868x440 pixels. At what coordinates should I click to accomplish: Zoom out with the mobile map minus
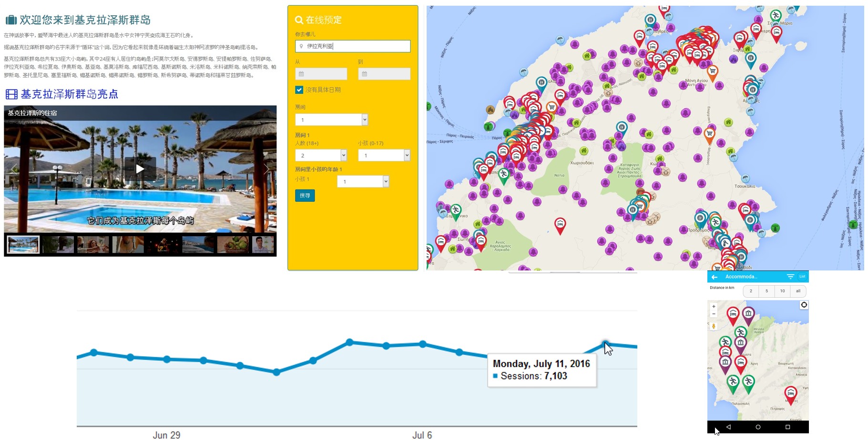coord(714,314)
